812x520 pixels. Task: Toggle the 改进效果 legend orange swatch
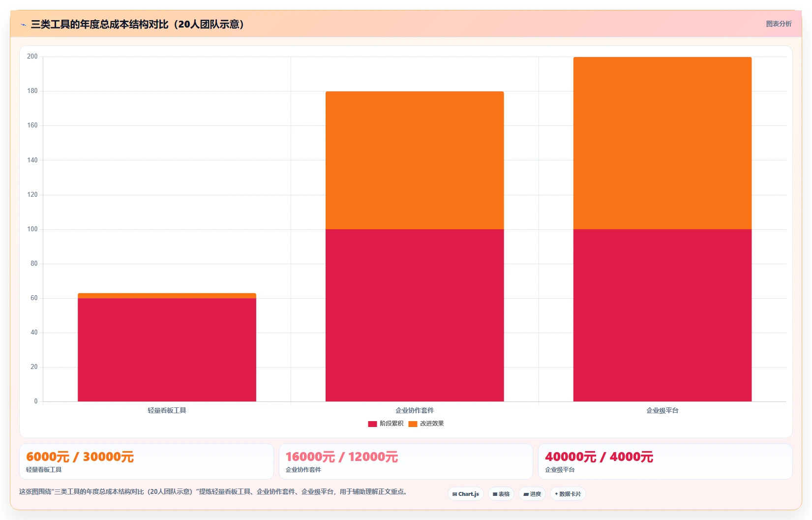coord(413,424)
